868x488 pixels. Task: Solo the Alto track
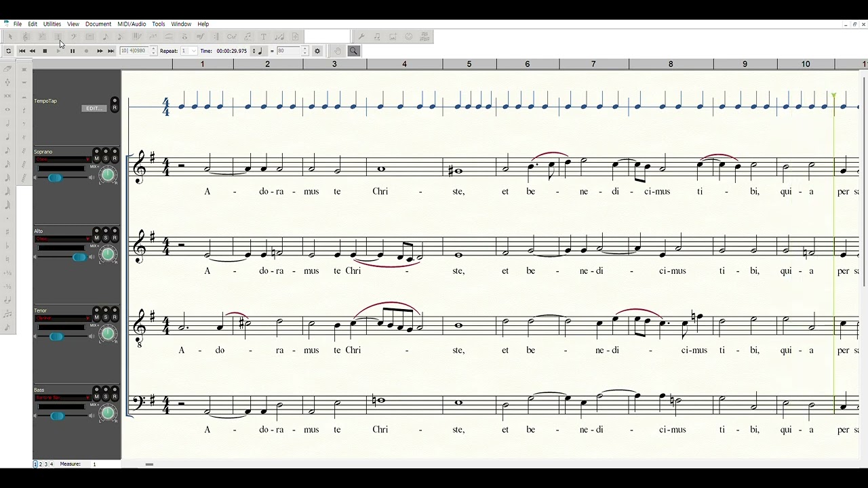coord(106,238)
